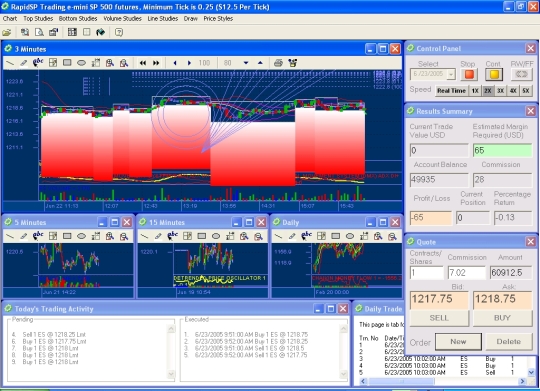
Task: Set speed to Real Time
Action: (451, 91)
